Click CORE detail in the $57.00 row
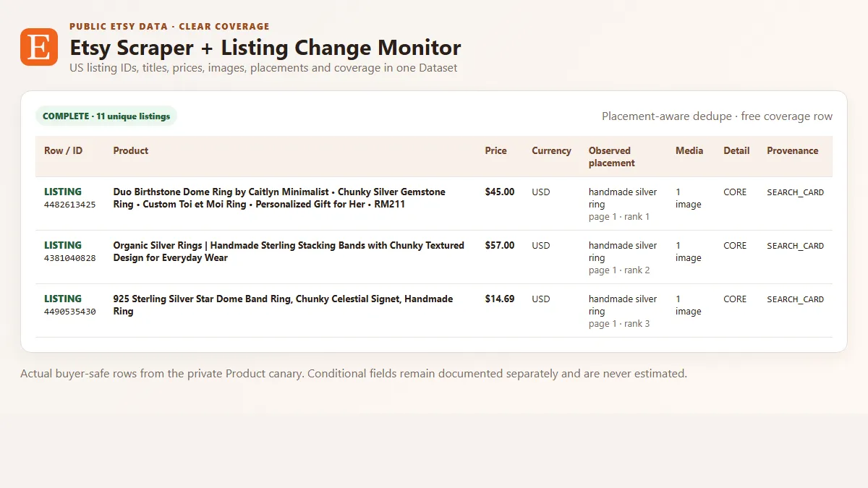 [x=735, y=246]
